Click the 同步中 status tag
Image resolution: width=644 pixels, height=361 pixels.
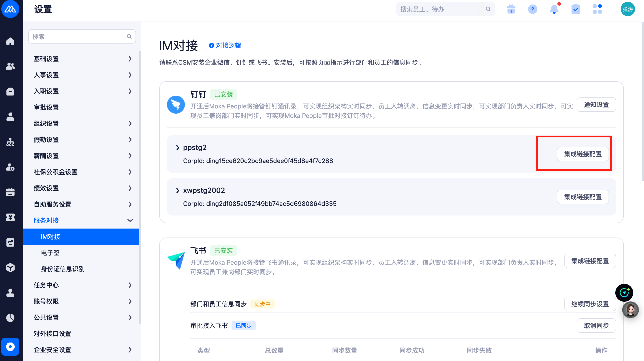pyautogui.click(x=262, y=304)
